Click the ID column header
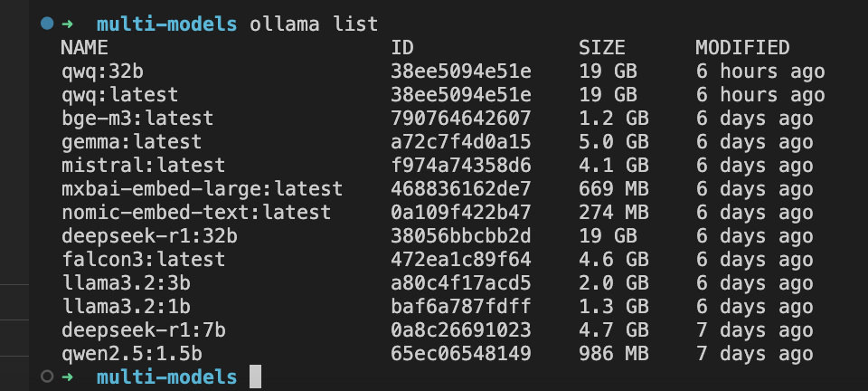 click(402, 48)
